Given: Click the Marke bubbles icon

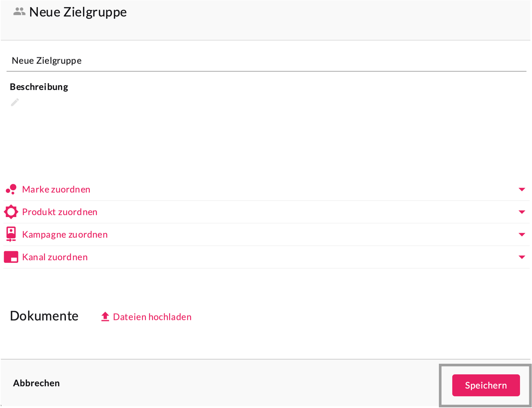Looking at the screenshot, I should pyautogui.click(x=11, y=189).
